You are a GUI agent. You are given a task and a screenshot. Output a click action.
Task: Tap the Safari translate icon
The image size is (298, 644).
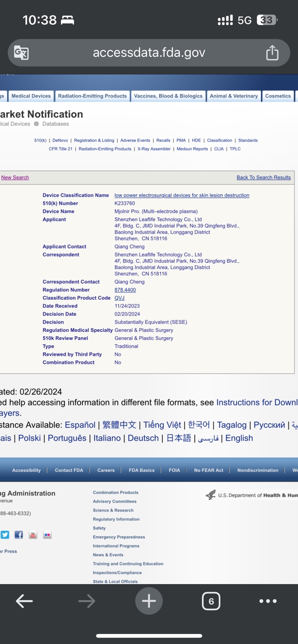21,53
